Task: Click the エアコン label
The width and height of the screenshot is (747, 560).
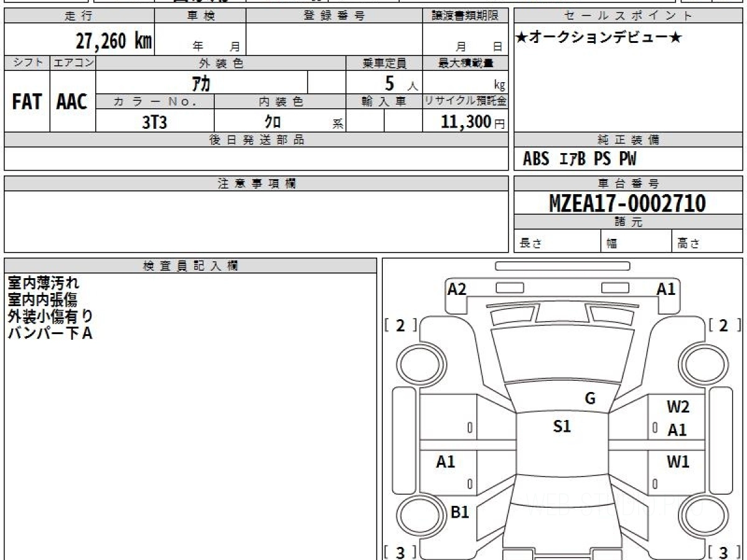Action: (73, 63)
